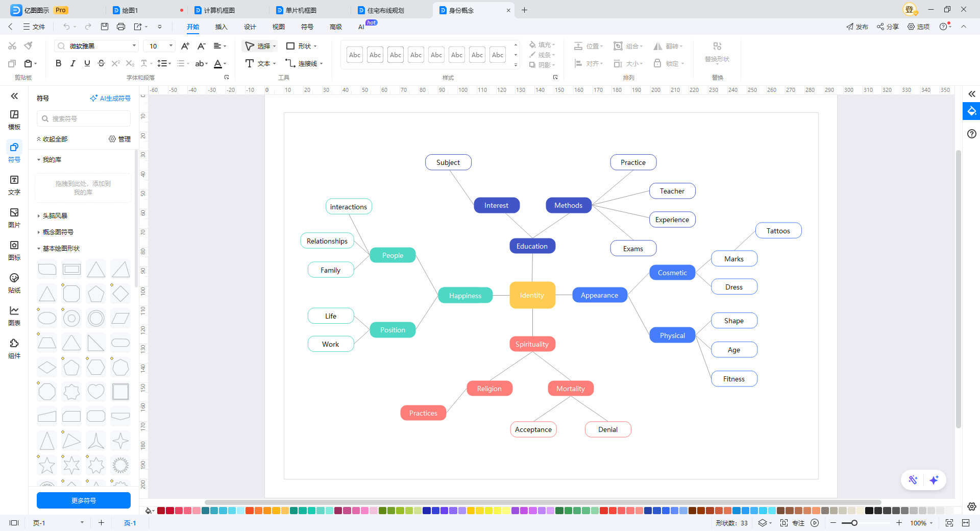Click the 发布 publish button
The height and width of the screenshot is (531, 980).
[x=857, y=27]
